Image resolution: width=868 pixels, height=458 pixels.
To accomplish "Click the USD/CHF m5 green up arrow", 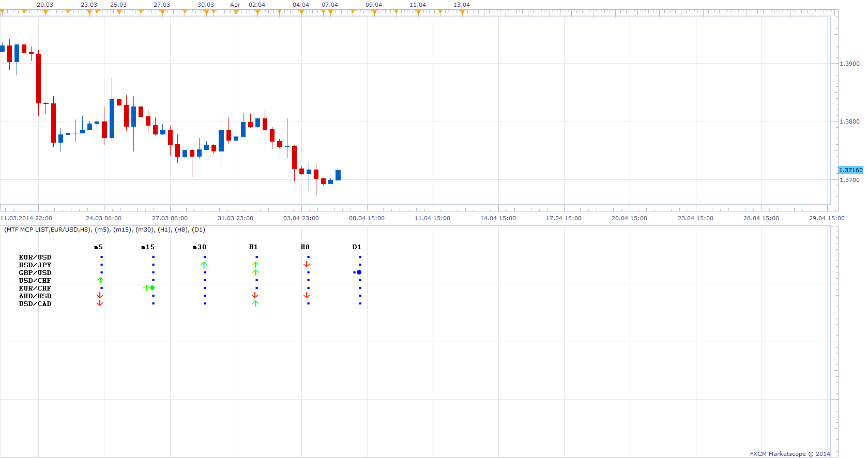I will [x=100, y=280].
